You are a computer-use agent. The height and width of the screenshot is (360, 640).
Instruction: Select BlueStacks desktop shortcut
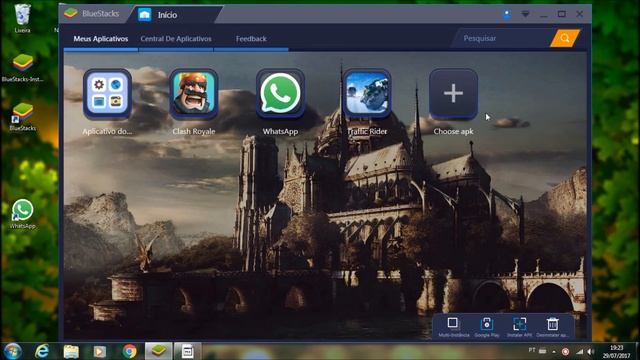coord(22,117)
